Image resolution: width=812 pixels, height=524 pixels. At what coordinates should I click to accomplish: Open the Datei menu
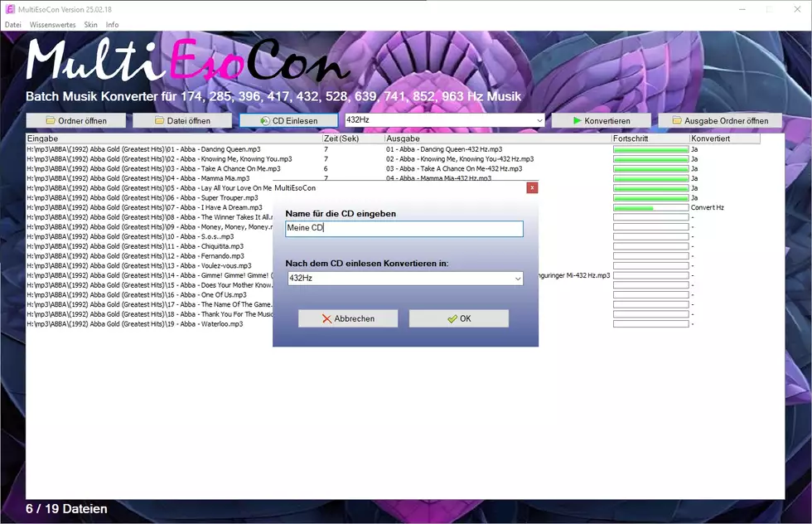[13, 24]
